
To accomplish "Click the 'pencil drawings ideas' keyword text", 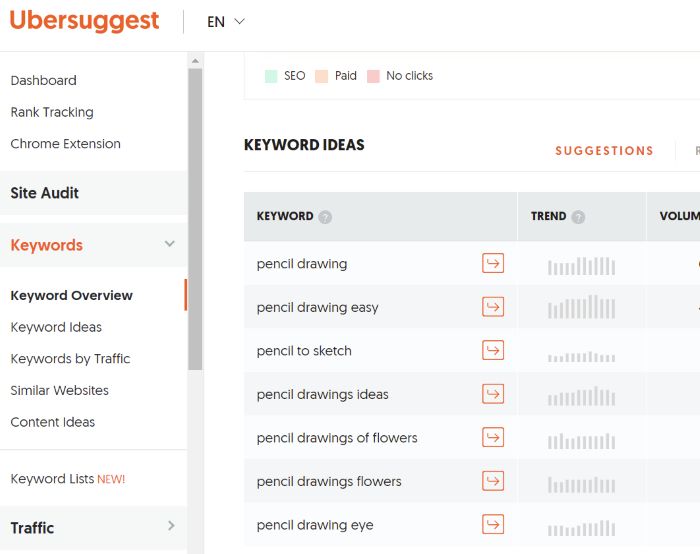I will point(322,395).
